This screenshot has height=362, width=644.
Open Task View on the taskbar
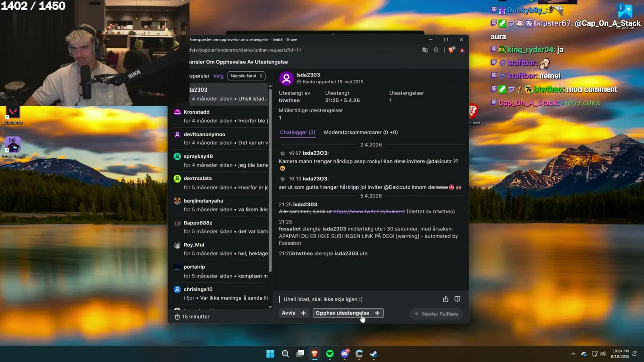[x=300, y=354]
